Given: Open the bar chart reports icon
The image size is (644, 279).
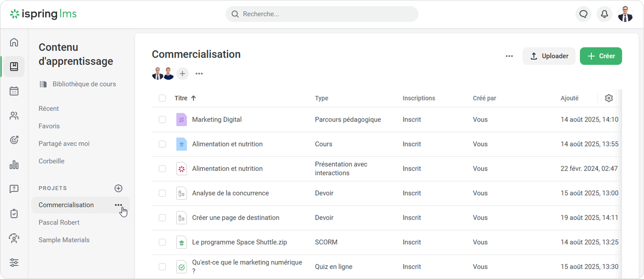Looking at the screenshot, I should (14, 165).
